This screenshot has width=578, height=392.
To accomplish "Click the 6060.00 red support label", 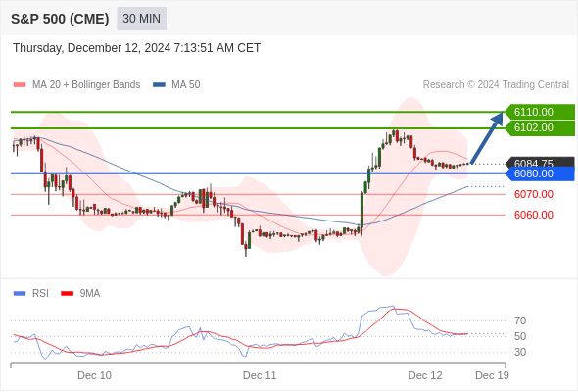I will tap(533, 215).
